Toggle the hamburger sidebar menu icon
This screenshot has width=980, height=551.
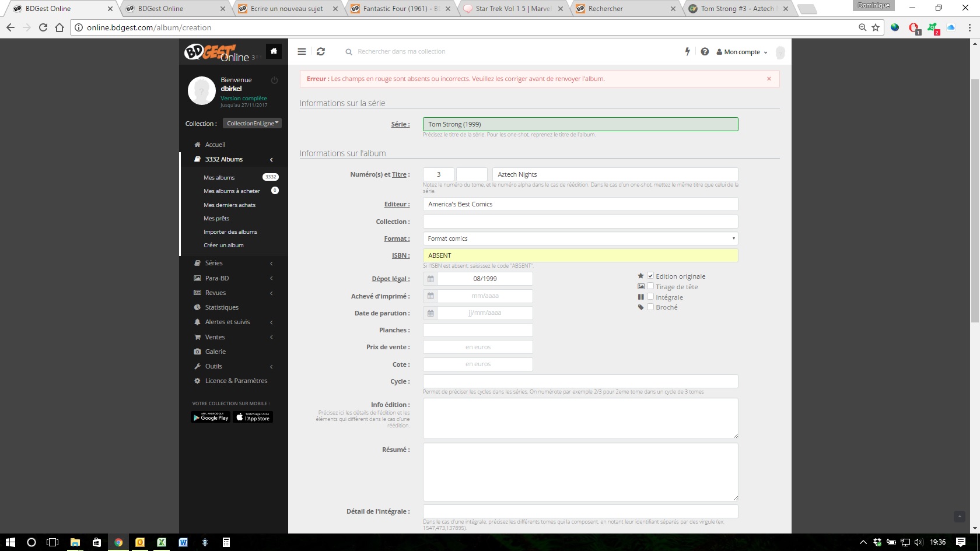point(302,51)
